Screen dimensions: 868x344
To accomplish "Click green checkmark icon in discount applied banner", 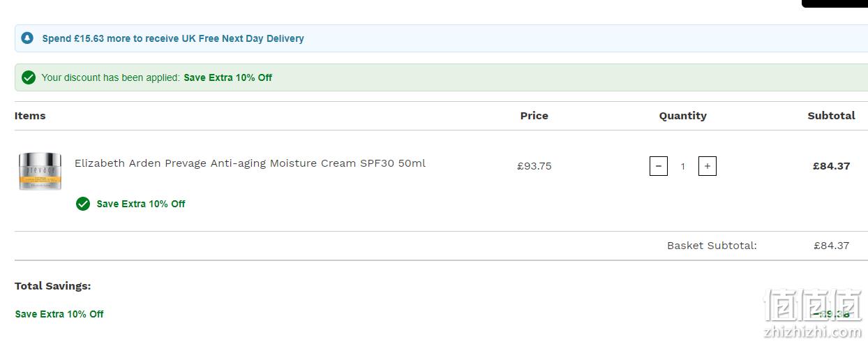I will click(29, 77).
